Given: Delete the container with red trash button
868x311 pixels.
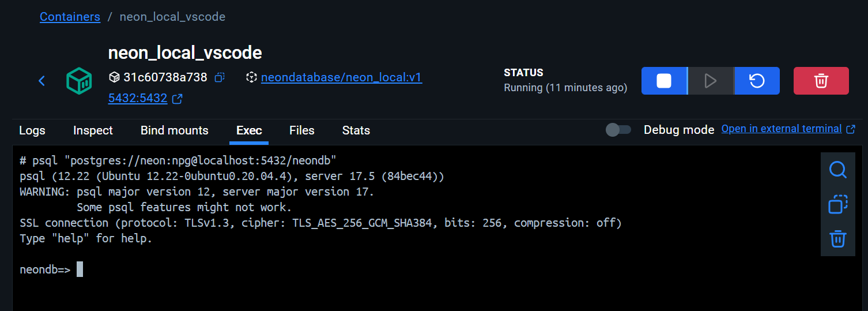Looking at the screenshot, I should pyautogui.click(x=821, y=81).
